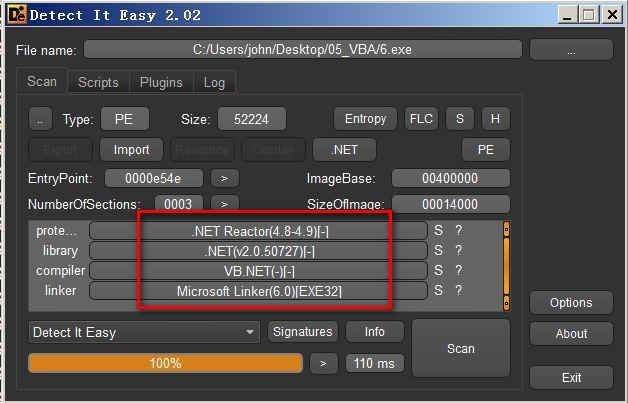Click the file name path field
This screenshot has width=628, height=403.
(x=302, y=50)
